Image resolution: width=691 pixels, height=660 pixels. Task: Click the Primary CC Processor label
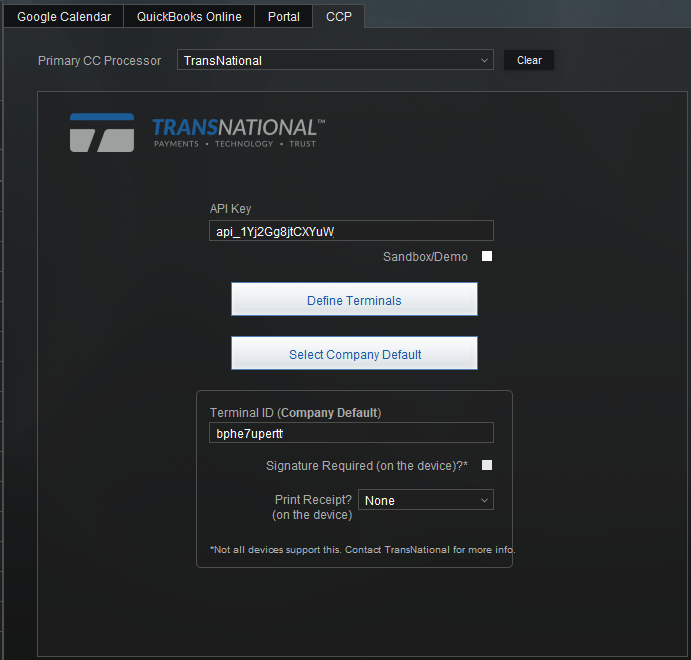[x=100, y=61]
